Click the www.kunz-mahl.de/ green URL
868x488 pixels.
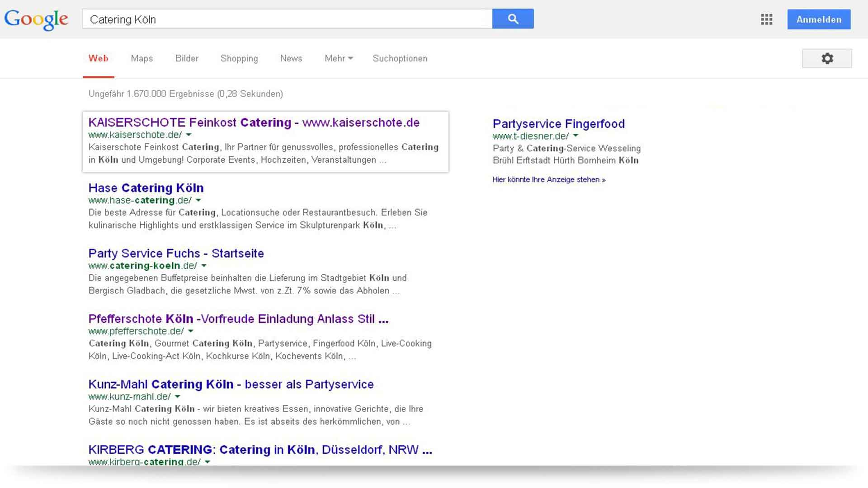tap(130, 397)
